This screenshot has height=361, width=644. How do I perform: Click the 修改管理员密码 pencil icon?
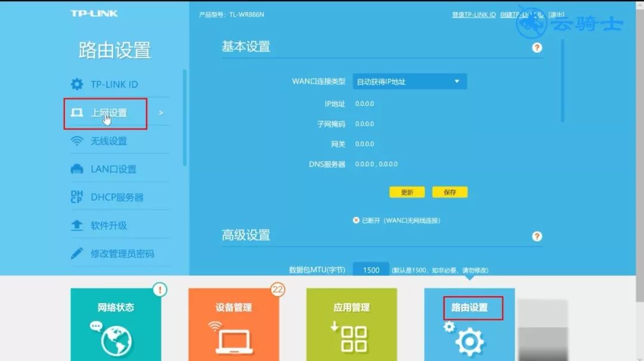coord(77,254)
